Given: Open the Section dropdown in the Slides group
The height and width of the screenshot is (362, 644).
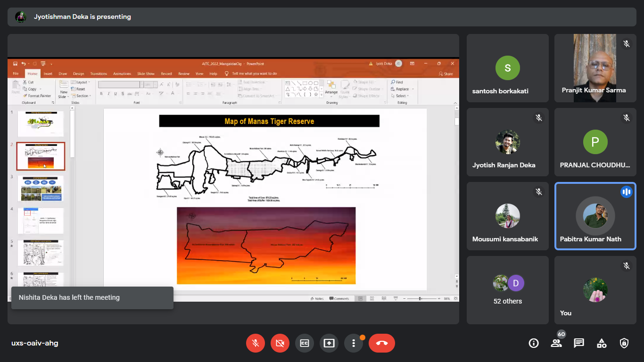Looking at the screenshot, I should [x=83, y=96].
